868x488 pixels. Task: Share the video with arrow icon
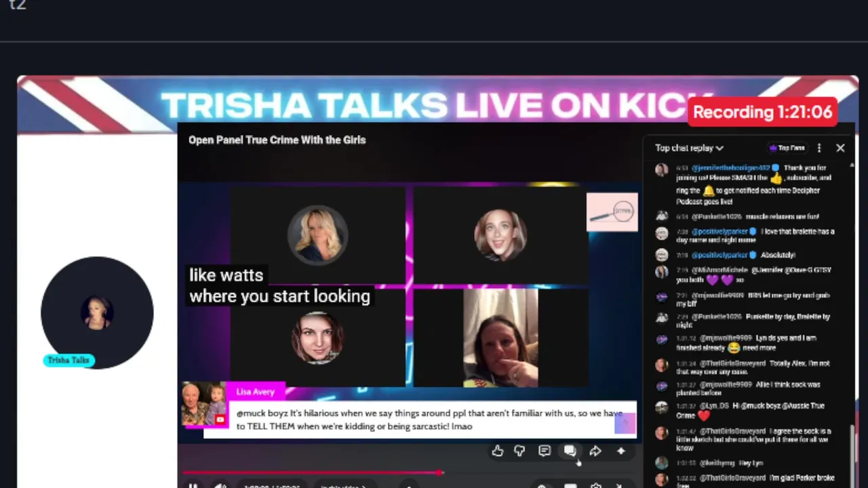595,451
